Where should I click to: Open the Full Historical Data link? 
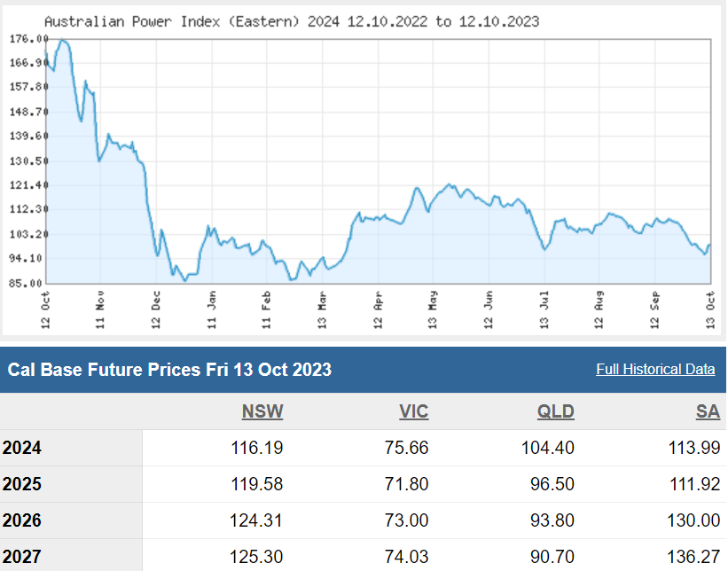click(x=655, y=370)
